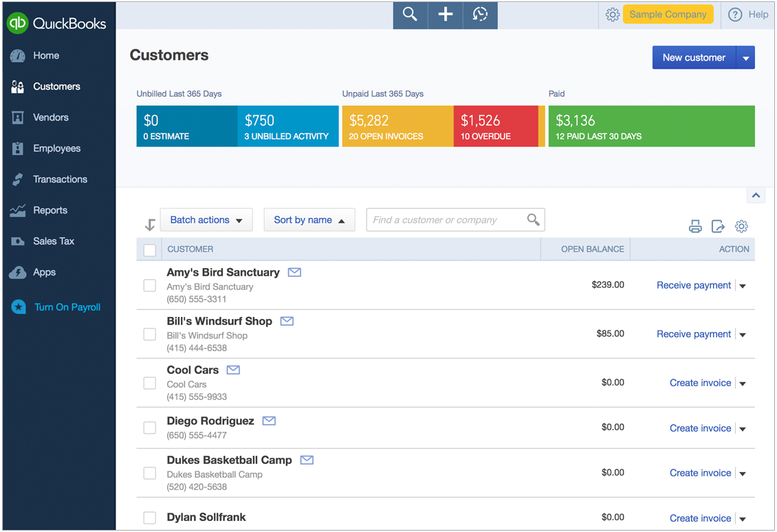
Task: Expand the New customer dropdown arrow
Action: [x=746, y=58]
